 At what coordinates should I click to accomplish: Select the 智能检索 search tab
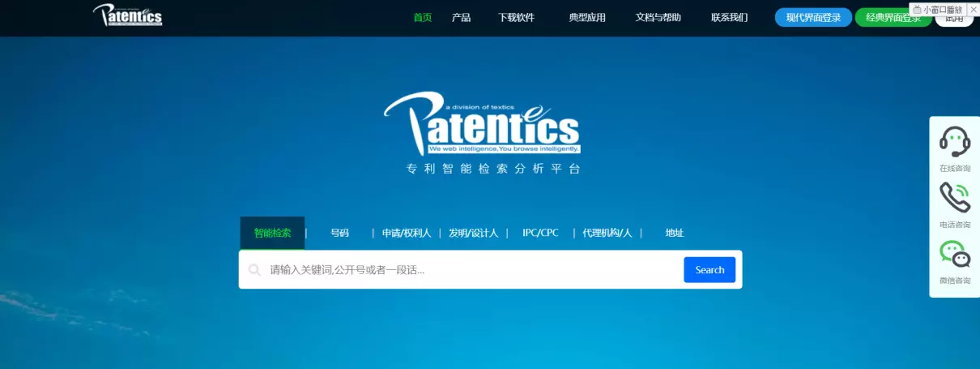[x=272, y=233]
